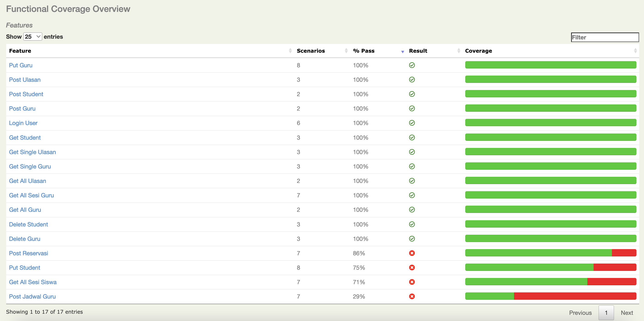Click the pass icon in Get All Ulasan row
644x321 pixels.
pos(412,181)
